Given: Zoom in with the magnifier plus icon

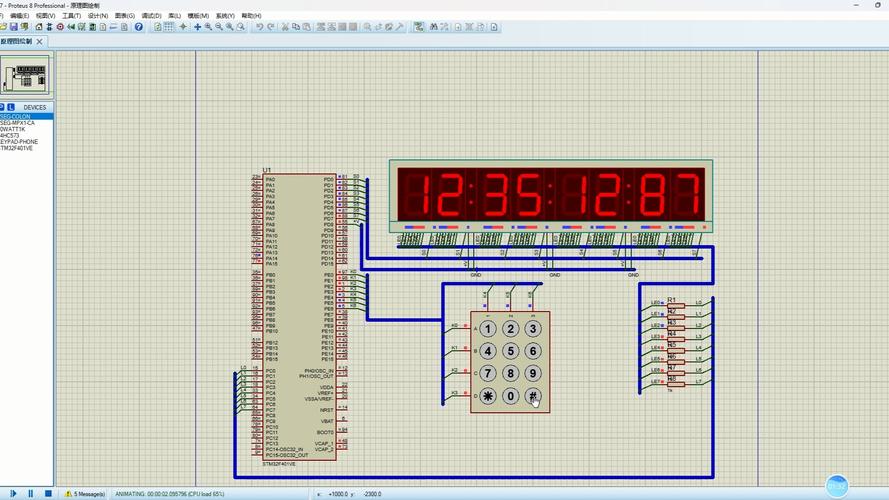Looking at the screenshot, I should [x=208, y=27].
